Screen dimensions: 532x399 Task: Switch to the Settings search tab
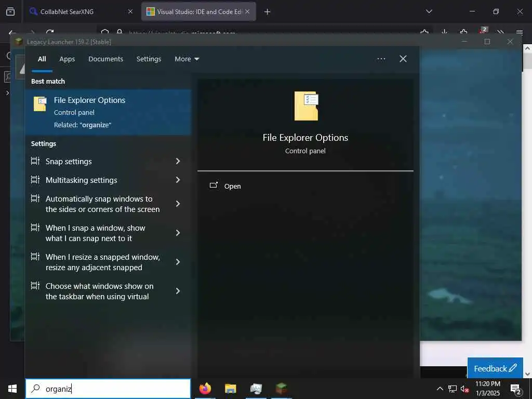click(149, 59)
